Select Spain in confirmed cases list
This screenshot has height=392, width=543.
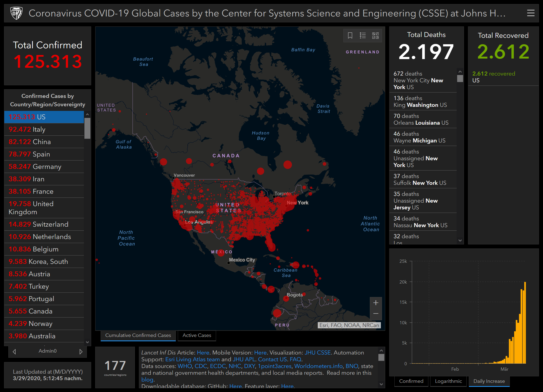(44, 154)
